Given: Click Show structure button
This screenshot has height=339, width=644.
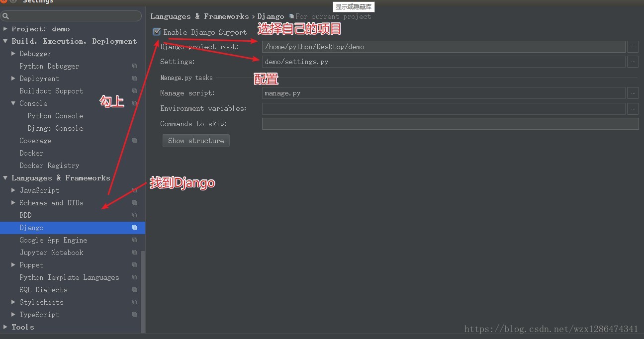Looking at the screenshot, I should click(x=196, y=141).
